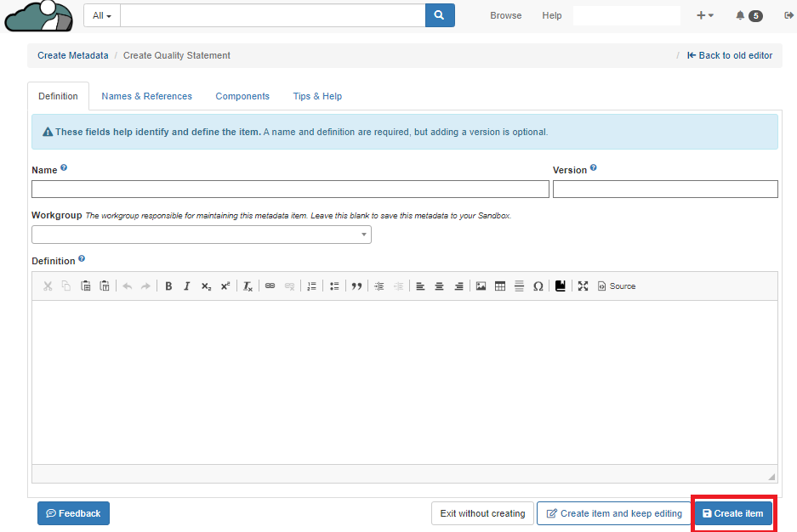Open the plus create menu in navbar
This screenshot has width=797, height=532.
coord(704,15)
